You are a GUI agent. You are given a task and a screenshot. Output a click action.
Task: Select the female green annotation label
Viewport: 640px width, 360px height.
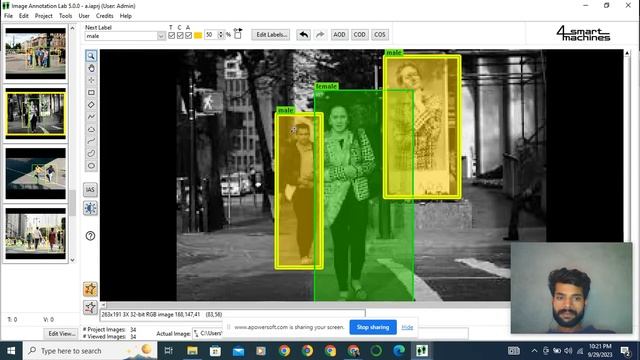[x=326, y=86]
